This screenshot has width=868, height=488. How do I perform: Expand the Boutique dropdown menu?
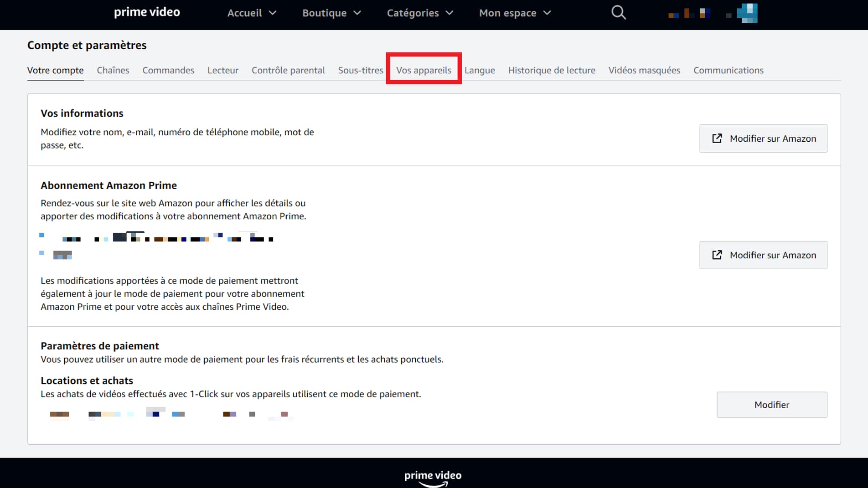[331, 13]
